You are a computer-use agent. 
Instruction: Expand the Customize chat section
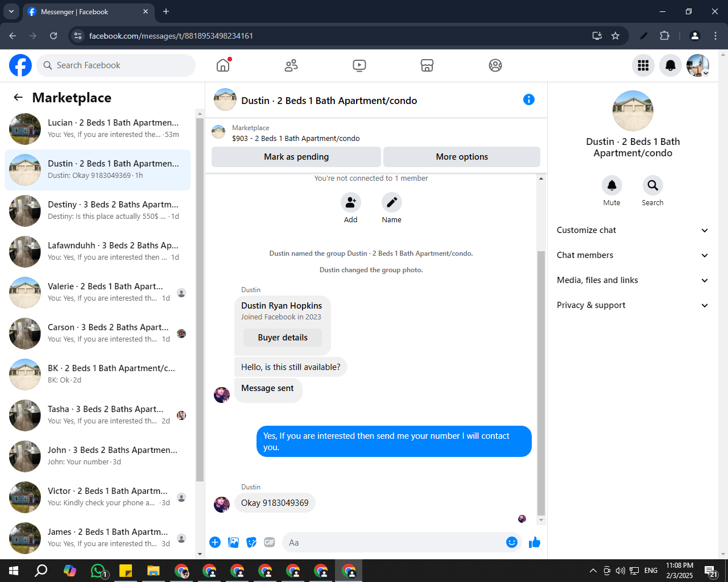click(633, 230)
